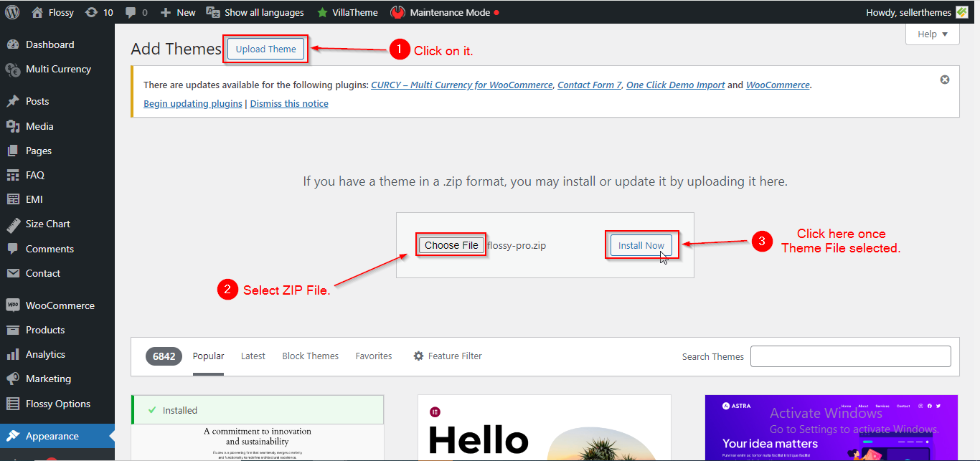Switch to Block Themes tab

pos(311,356)
